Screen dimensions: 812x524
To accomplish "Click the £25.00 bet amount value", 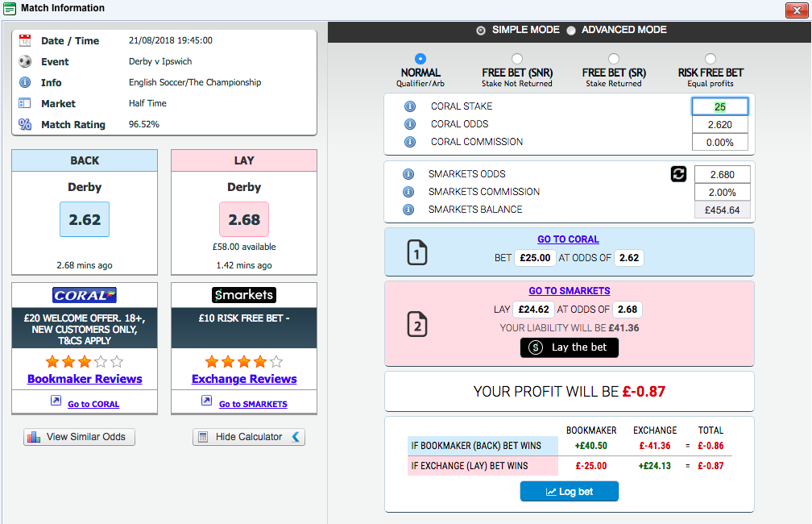I will coord(535,258).
